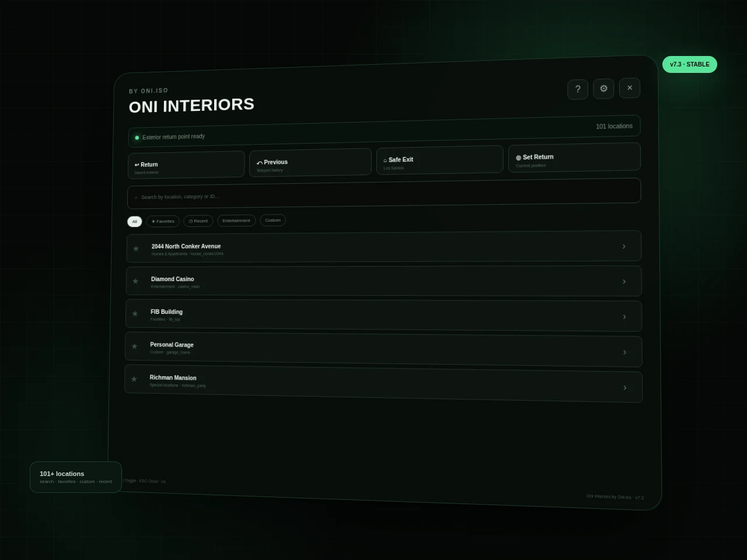Click the BY ONI.ISO byline
This screenshot has height=560, width=747.
click(148, 91)
